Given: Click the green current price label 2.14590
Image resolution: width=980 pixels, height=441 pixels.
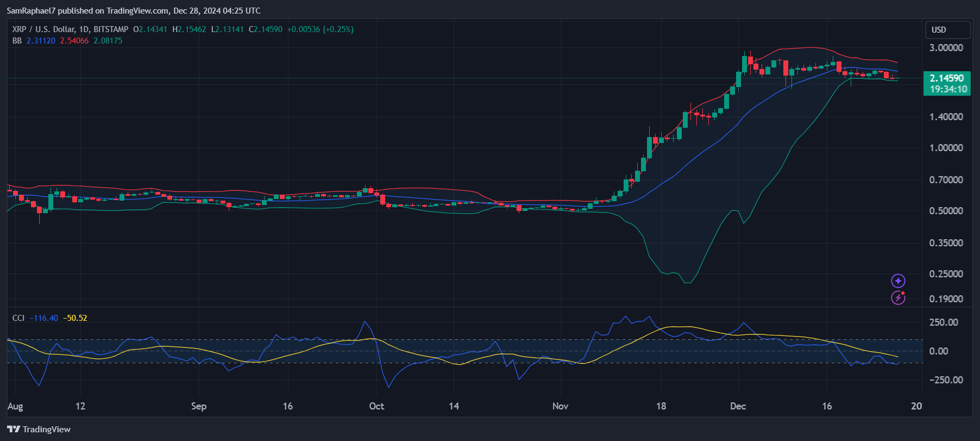Looking at the screenshot, I should pyautogui.click(x=947, y=78).
